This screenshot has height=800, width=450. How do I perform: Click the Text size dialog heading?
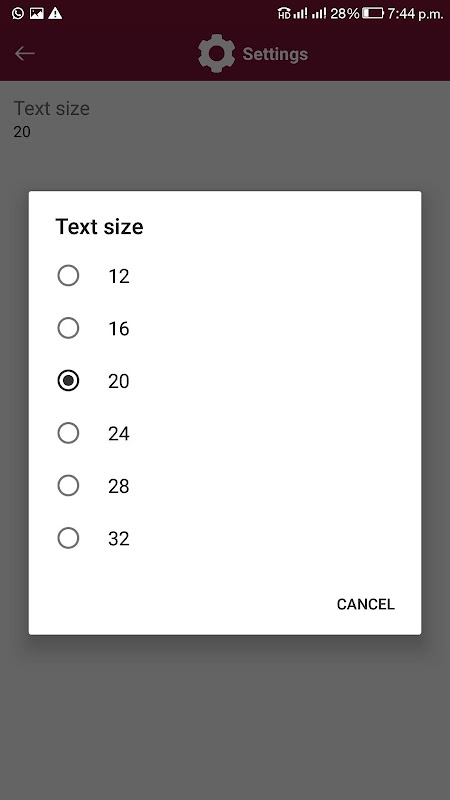point(99,227)
